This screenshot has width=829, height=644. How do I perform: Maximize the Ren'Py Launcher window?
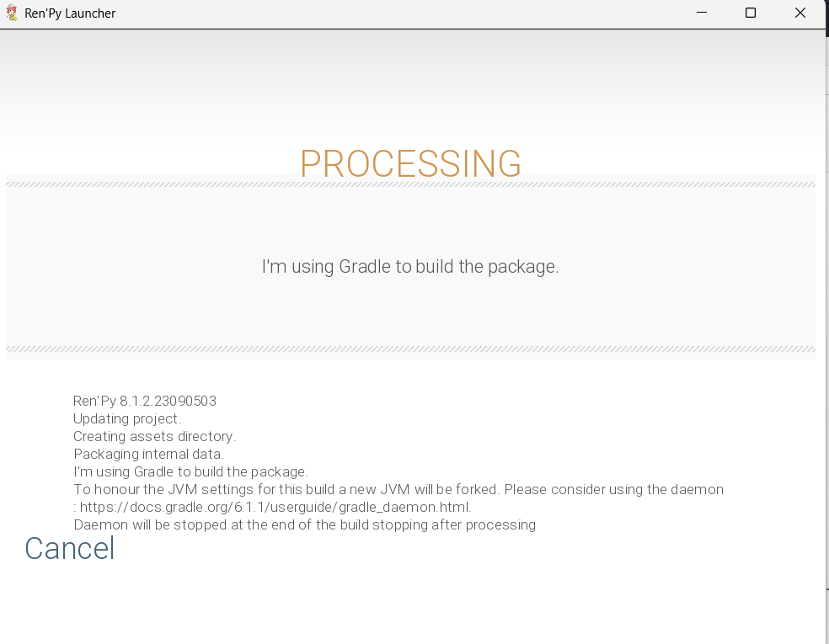point(750,13)
